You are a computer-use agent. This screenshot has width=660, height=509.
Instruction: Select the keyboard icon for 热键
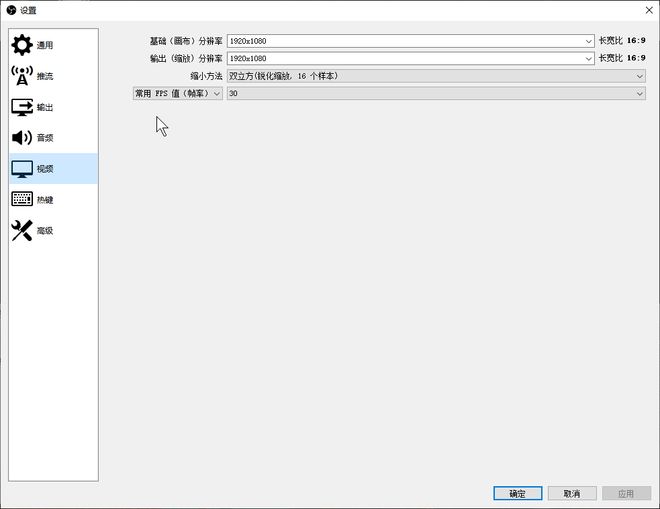click(21, 200)
